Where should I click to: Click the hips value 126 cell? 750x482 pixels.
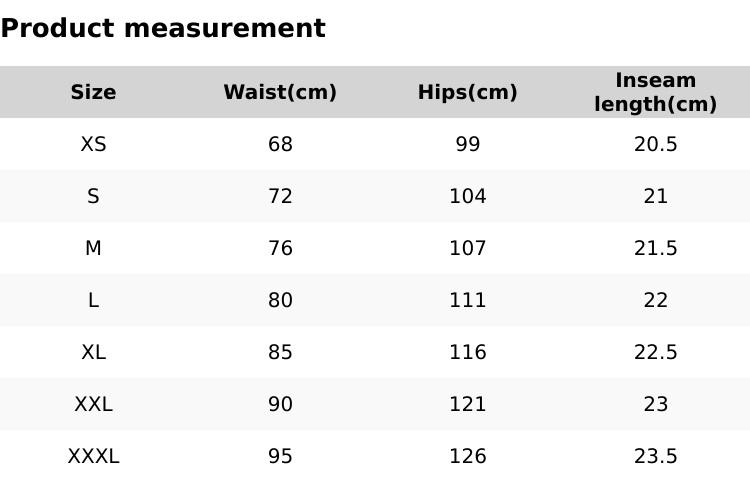coord(467,457)
